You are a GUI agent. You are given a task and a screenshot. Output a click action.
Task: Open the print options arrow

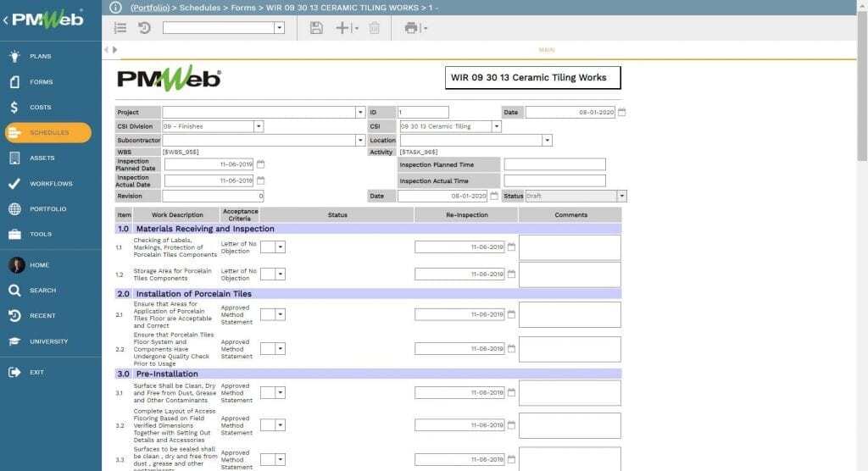tap(426, 28)
